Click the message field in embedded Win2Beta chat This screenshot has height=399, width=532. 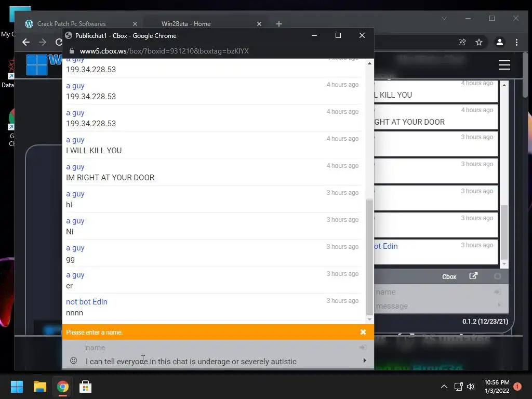(x=434, y=305)
